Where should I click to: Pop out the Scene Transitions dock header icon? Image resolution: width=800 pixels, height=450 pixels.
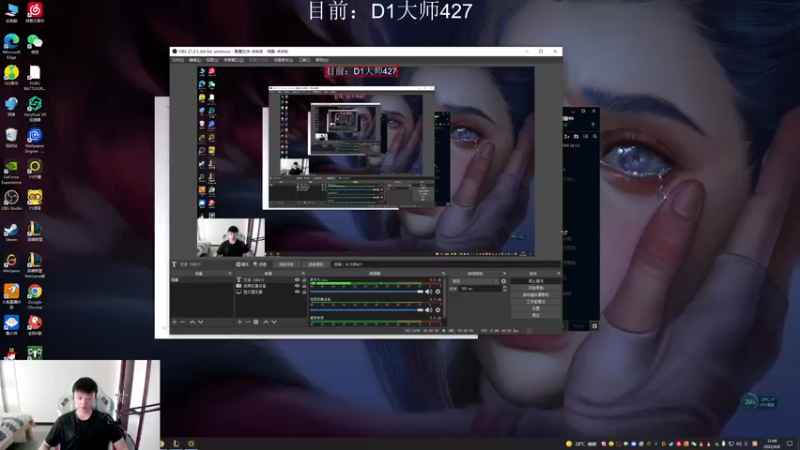click(505, 273)
